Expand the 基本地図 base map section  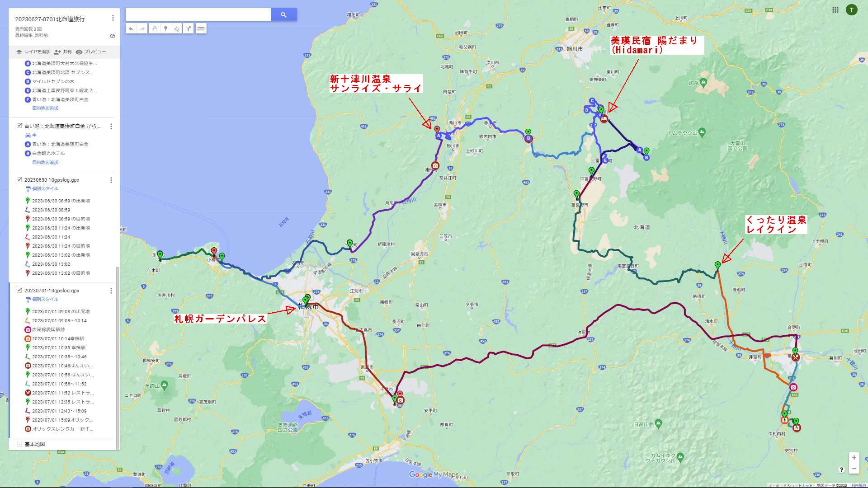pos(19,444)
